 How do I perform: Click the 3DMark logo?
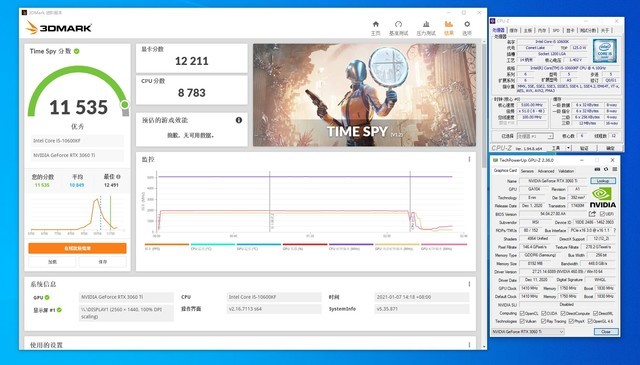(x=59, y=28)
